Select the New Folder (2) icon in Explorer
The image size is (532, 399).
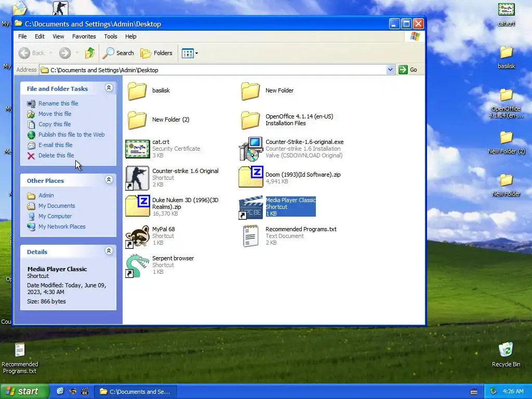coord(137,120)
